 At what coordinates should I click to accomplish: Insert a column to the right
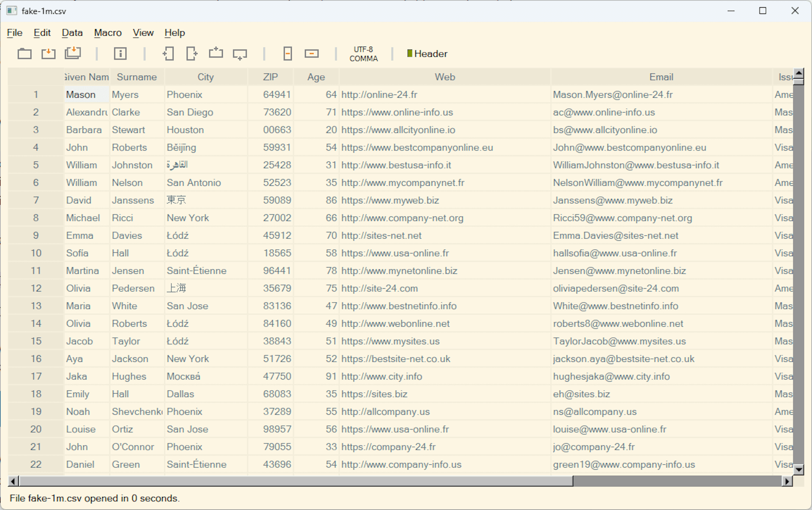[x=192, y=54]
